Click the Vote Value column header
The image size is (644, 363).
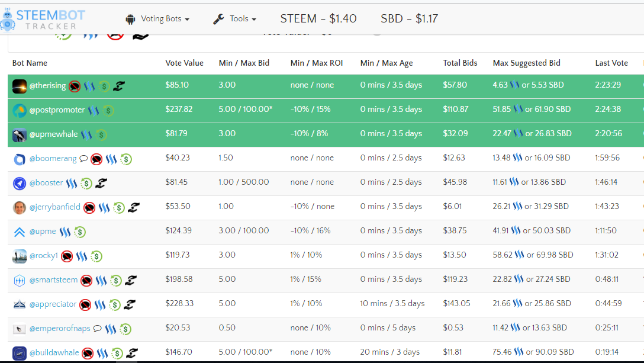click(x=185, y=63)
